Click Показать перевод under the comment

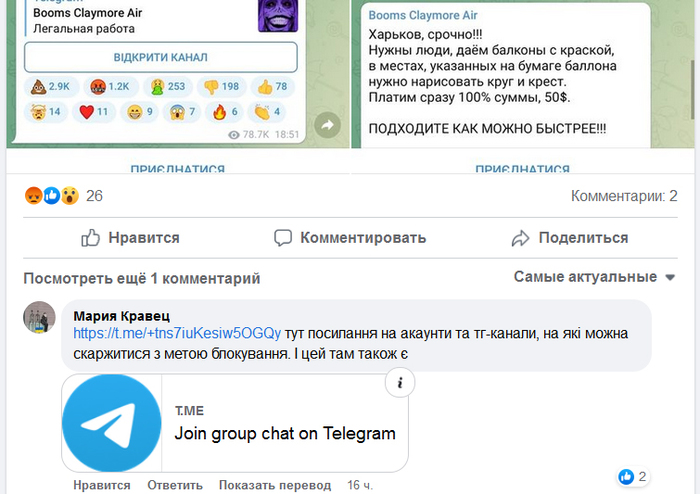pyautogui.click(x=275, y=485)
